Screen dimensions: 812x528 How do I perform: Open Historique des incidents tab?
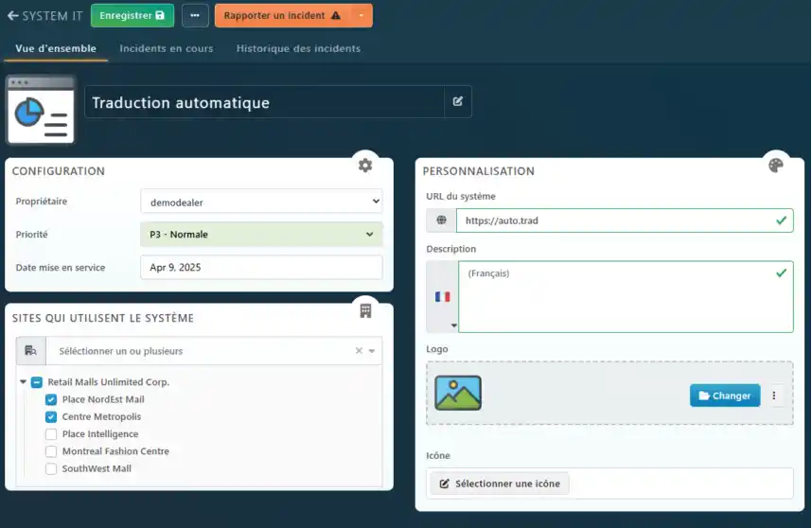[x=298, y=48]
